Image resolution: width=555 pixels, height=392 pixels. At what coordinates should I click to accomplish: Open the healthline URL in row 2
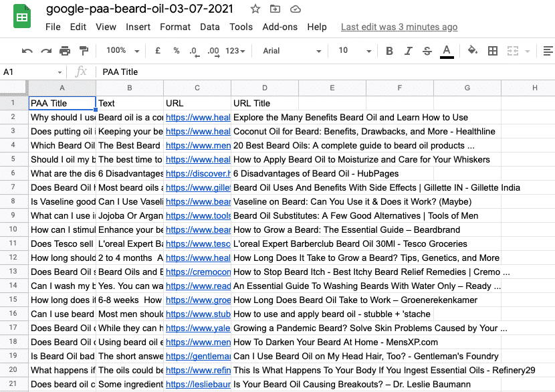click(x=197, y=117)
